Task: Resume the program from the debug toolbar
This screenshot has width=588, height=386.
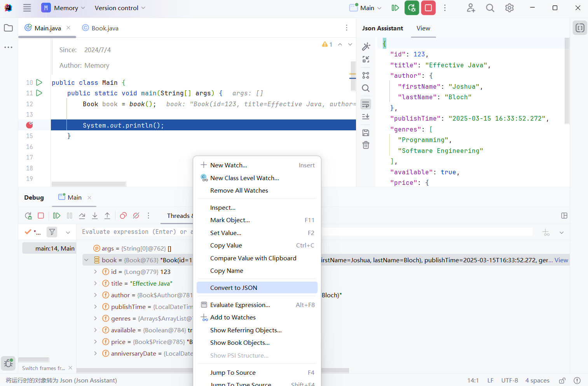Action: [57, 216]
